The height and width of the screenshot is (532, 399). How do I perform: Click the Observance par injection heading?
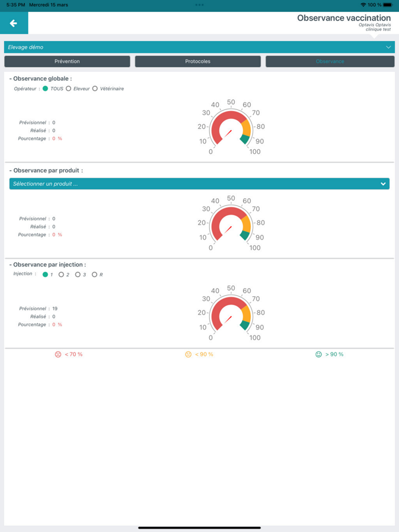coord(47,264)
